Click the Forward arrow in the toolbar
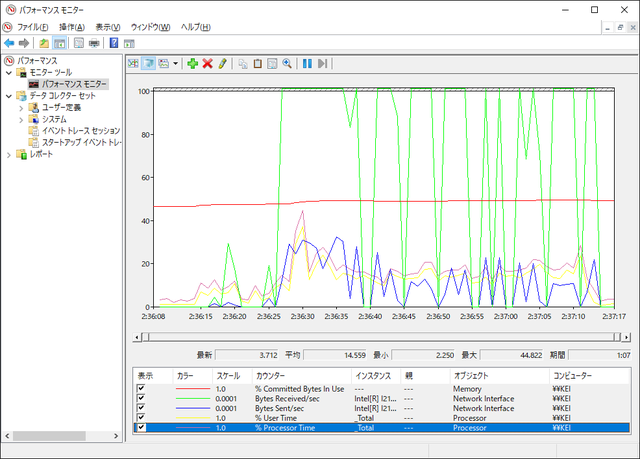 (x=24, y=43)
